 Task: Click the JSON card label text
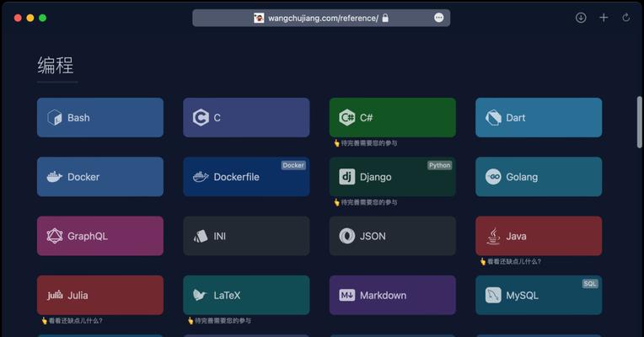point(373,236)
